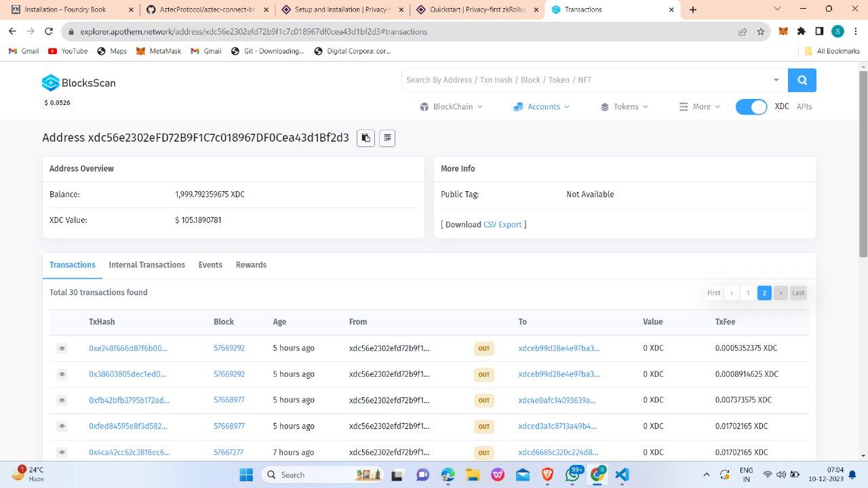Open File Explorer from the taskbar
Viewport: 868px width, 488px height.
tap(473, 474)
